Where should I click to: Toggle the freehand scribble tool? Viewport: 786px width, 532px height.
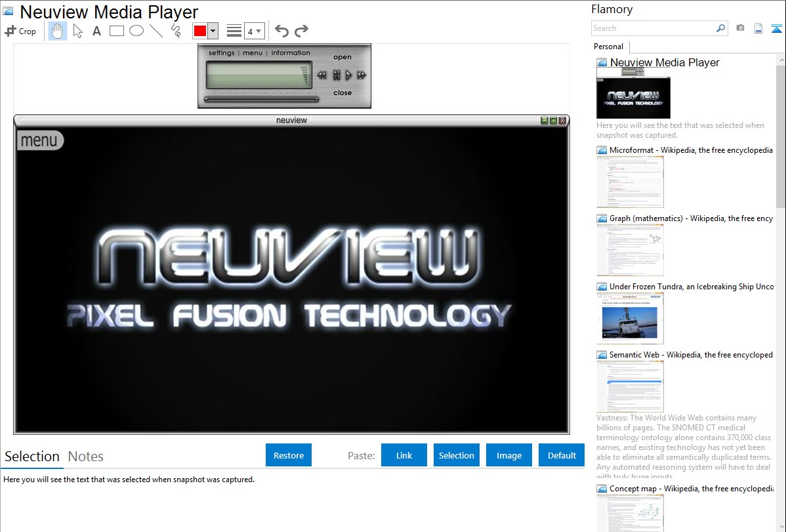tap(176, 31)
